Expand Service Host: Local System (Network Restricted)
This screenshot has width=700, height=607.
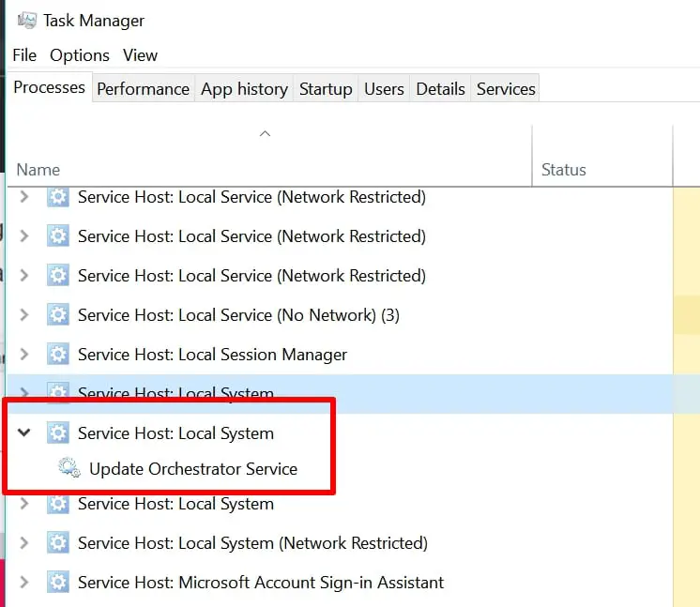click(x=24, y=542)
